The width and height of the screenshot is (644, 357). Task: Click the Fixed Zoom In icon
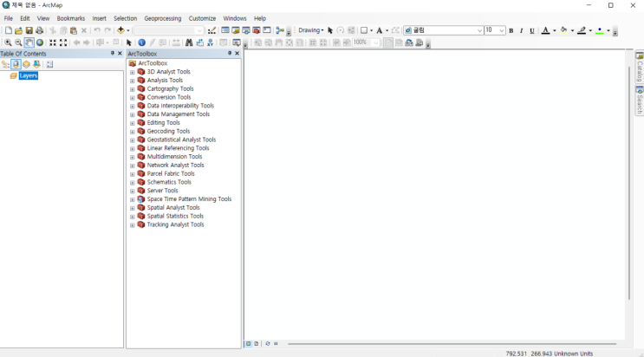tap(53, 42)
